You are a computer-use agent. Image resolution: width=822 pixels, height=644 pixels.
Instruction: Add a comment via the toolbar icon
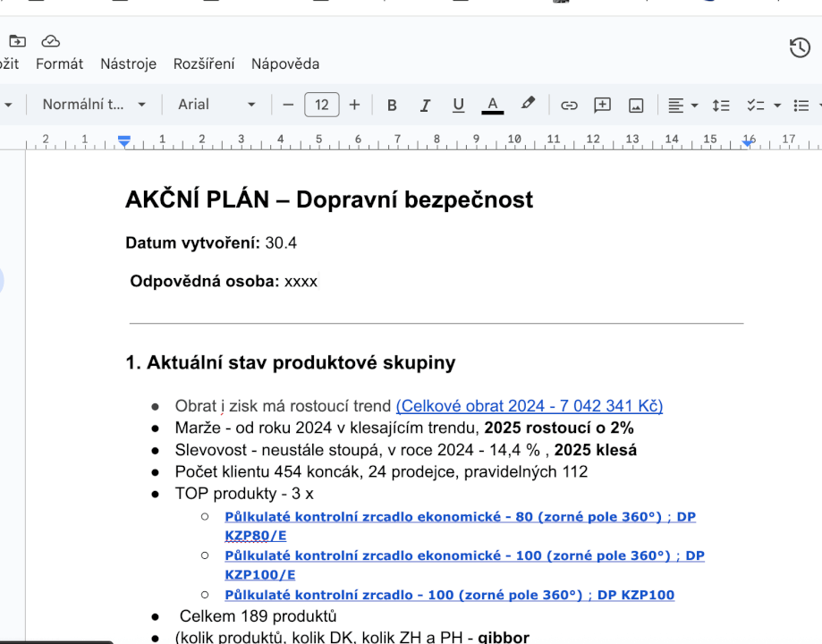[x=602, y=105]
